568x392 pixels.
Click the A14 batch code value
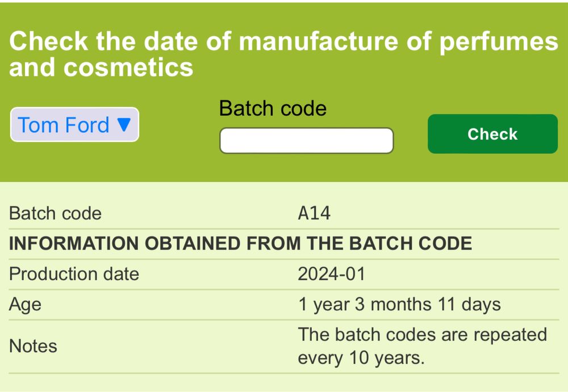click(x=314, y=214)
